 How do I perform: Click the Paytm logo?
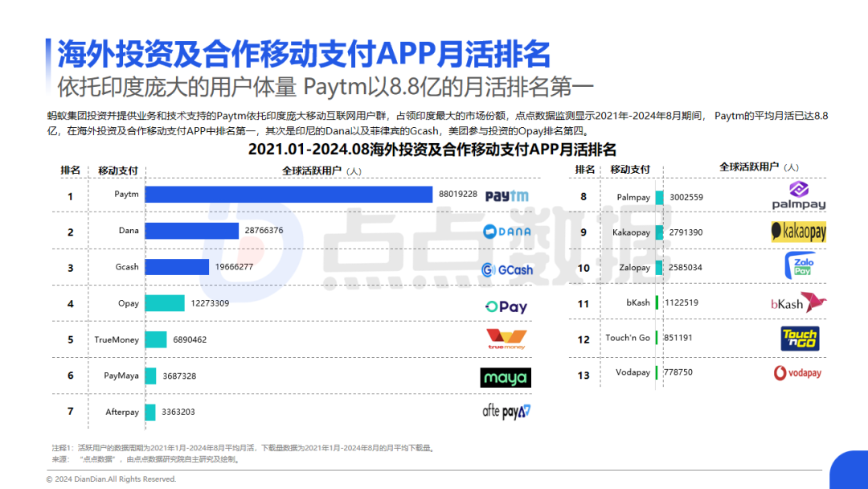click(506, 196)
